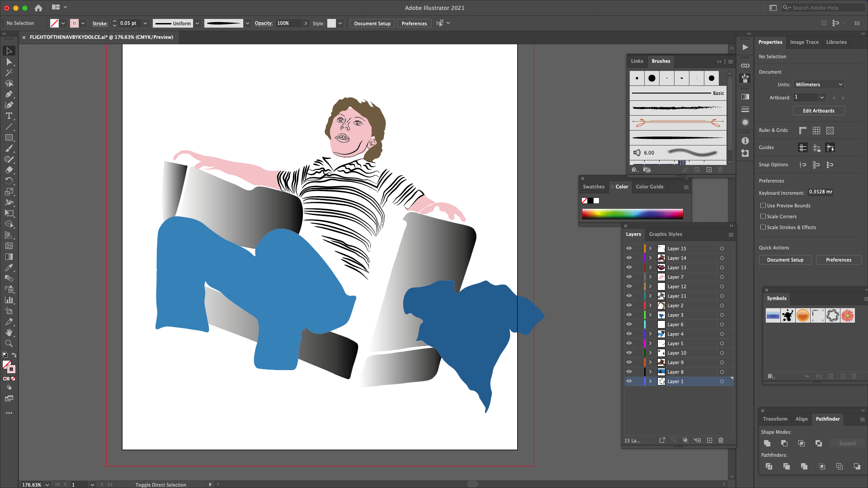
Task: Switch to Graphic Styles tab
Action: click(x=665, y=234)
